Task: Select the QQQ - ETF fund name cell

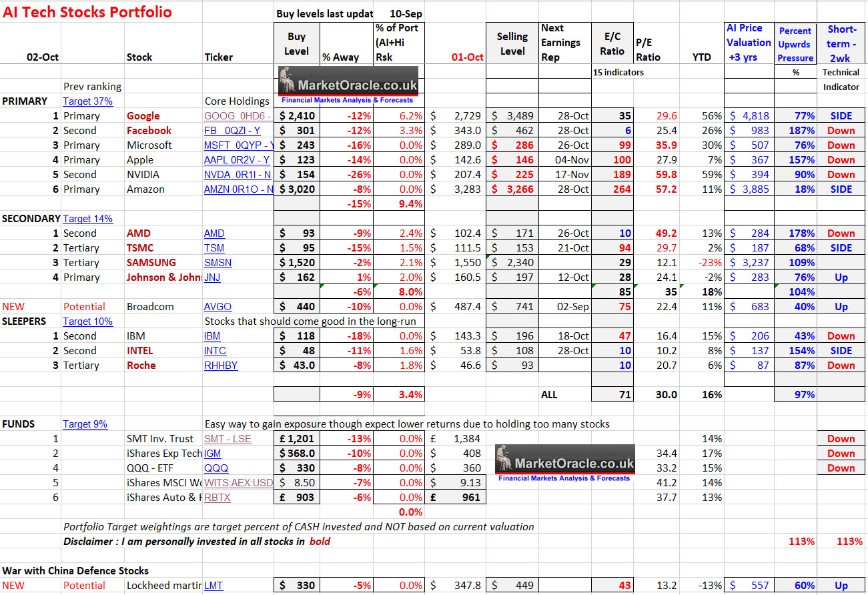Action: [x=151, y=468]
